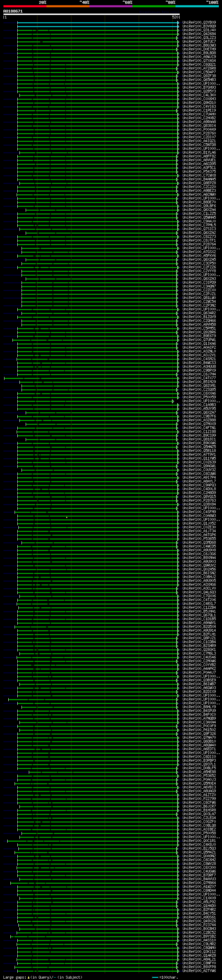222x980 pixels.
Task: Select hit label UniRef100_Q8EPZ8
Action: coord(199,183)
